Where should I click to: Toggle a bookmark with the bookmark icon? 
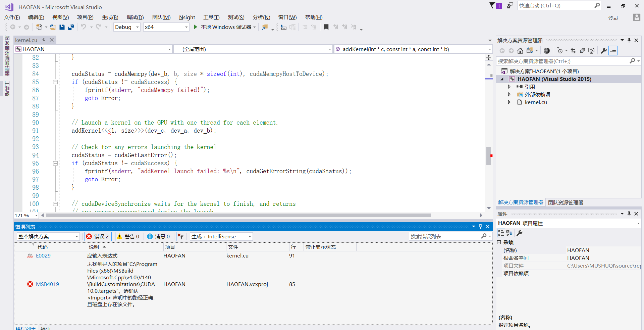[326, 27]
